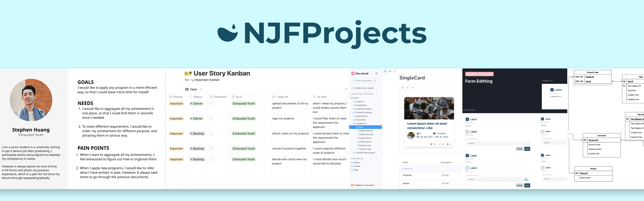Viewport: 644px width, 201px height.
Task: Click the eye views icon showing 18
Action: click(439, 144)
